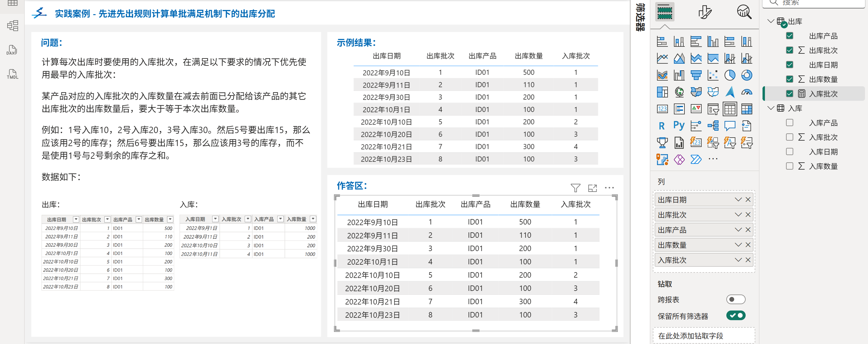Select the pie chart visual icon
This screenshot has height=344, width=868.
(x=729, y=75)
